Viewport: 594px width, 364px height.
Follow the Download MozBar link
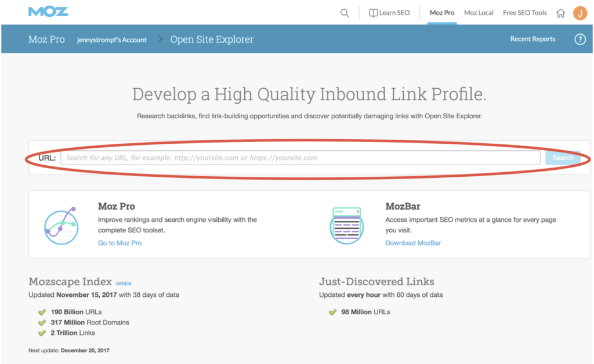point(413,243)
